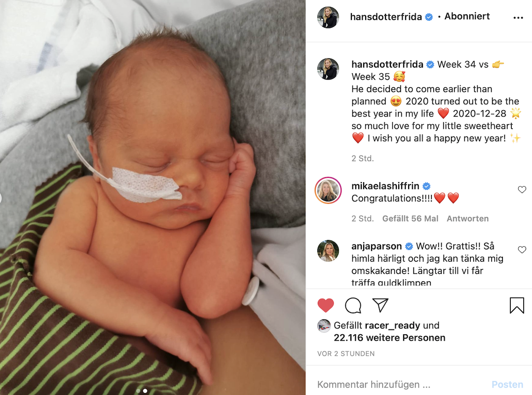Open the three-dot options menu
The height and width of the screenshot is (395, 532).
[x=518, y=18]
